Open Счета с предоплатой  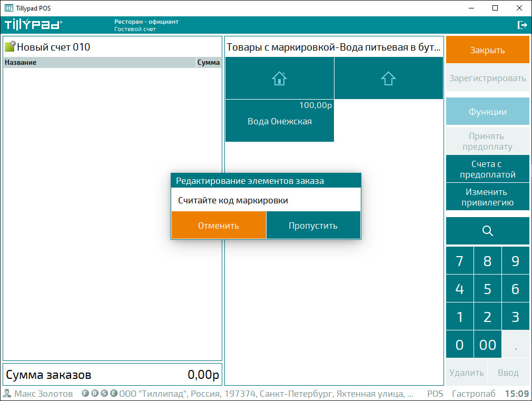488,169
